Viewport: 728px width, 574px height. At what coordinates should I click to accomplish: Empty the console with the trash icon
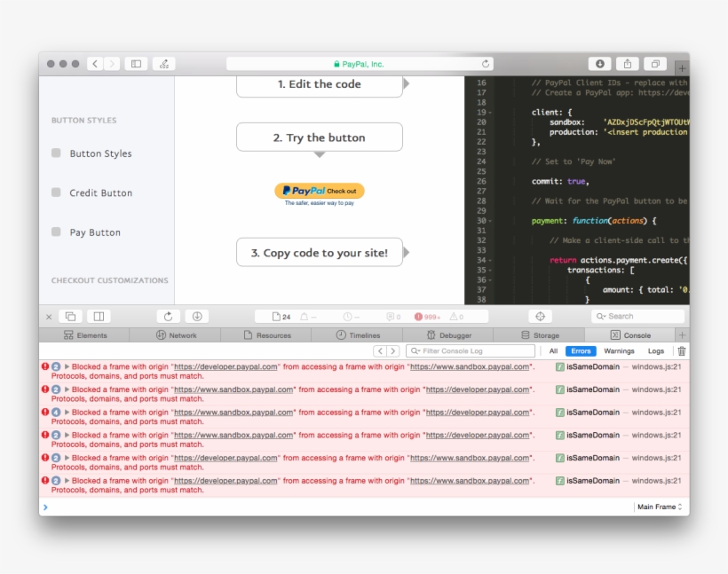point(681,351)
